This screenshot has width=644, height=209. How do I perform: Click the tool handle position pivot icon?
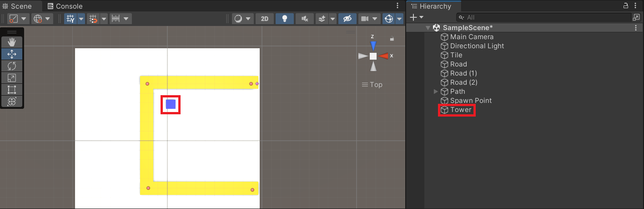[14, 19]
